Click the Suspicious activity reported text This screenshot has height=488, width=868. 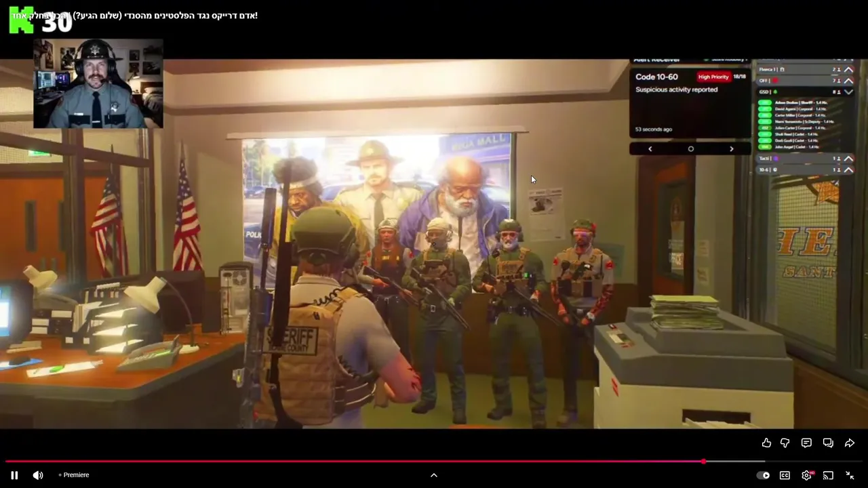tap(676, 89)
